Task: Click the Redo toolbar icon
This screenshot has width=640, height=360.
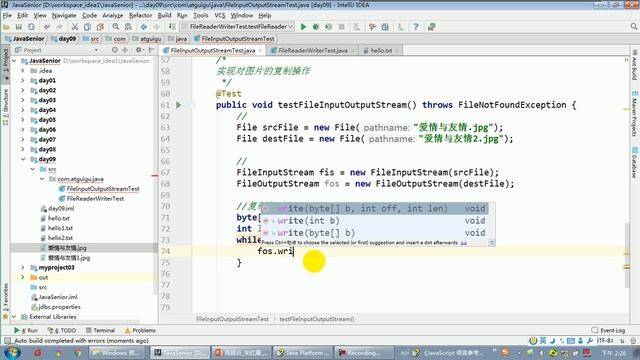Action: pos(60,27)
